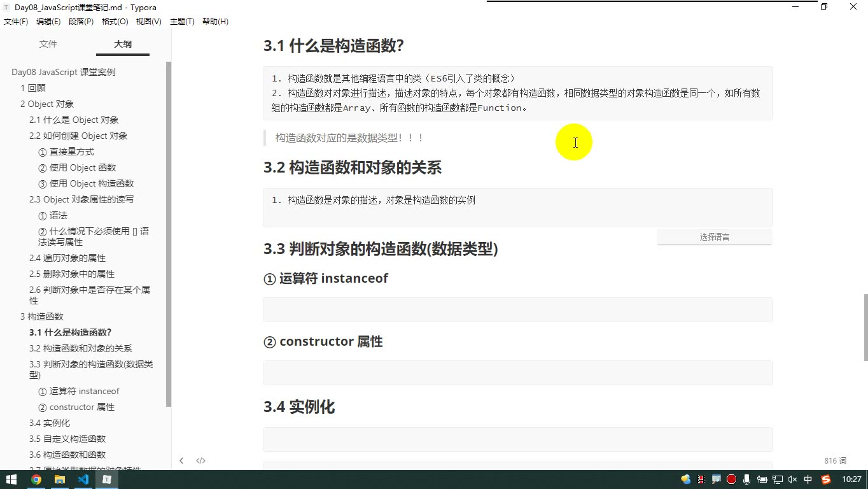Open outline item ① 运算符 instanceof
868x489 pixels.
pyautogui.click(x=79, y=391)
